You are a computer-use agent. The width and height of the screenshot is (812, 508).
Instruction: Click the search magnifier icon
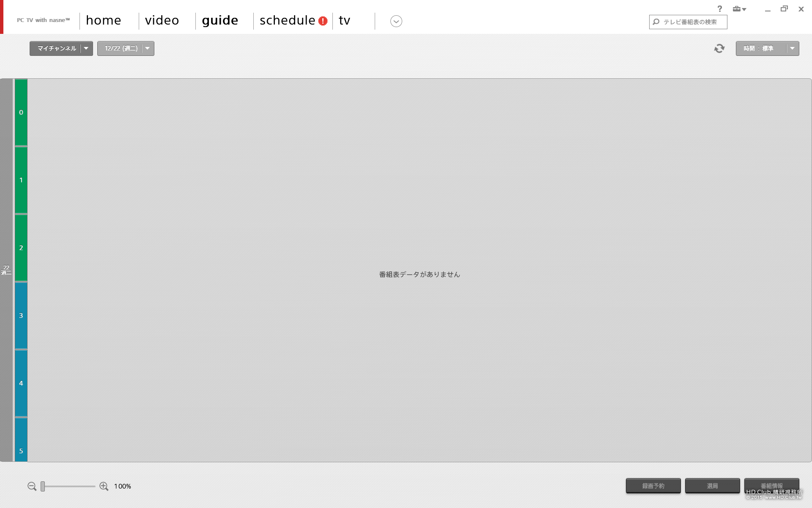[656, 22]
